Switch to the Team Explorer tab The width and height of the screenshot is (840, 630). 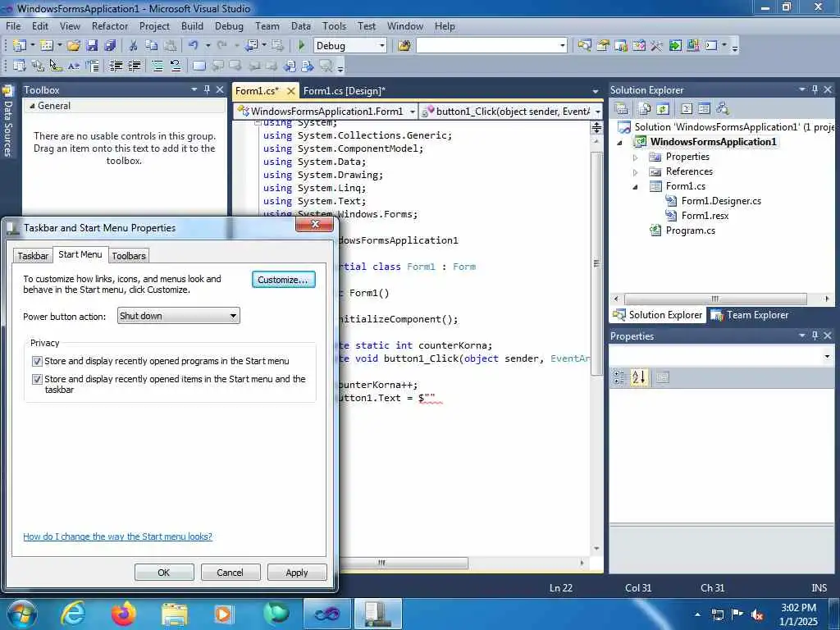750,315
